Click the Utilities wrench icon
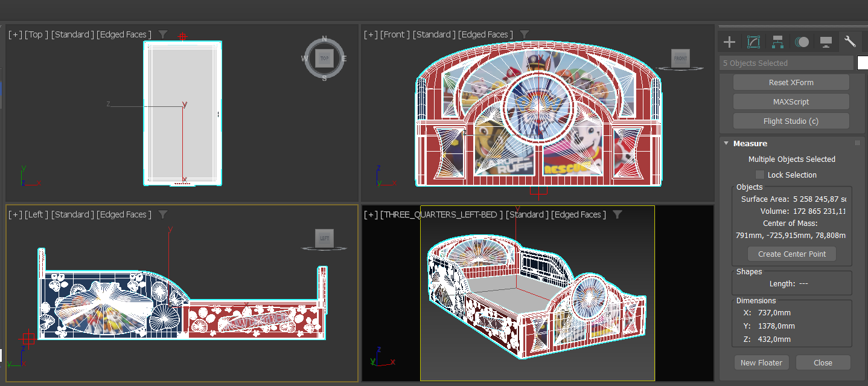Screen dimensions: 868x386 click(x=850, y=42)
